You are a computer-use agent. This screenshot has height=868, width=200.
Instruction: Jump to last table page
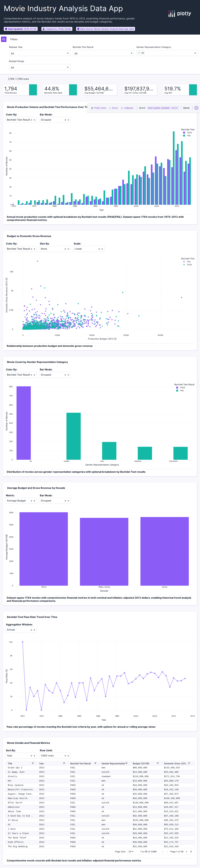[x=191, y=851]
